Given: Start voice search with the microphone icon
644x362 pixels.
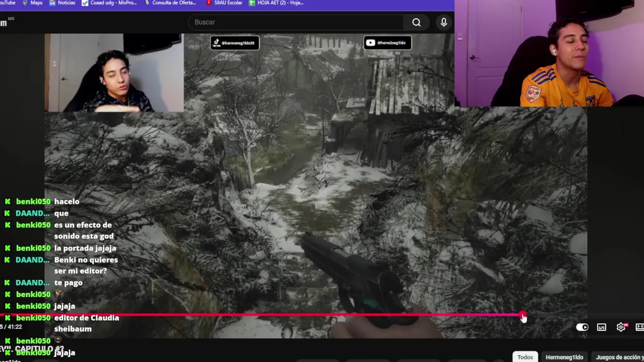Looking at the screenshot, I should (444, 22).
